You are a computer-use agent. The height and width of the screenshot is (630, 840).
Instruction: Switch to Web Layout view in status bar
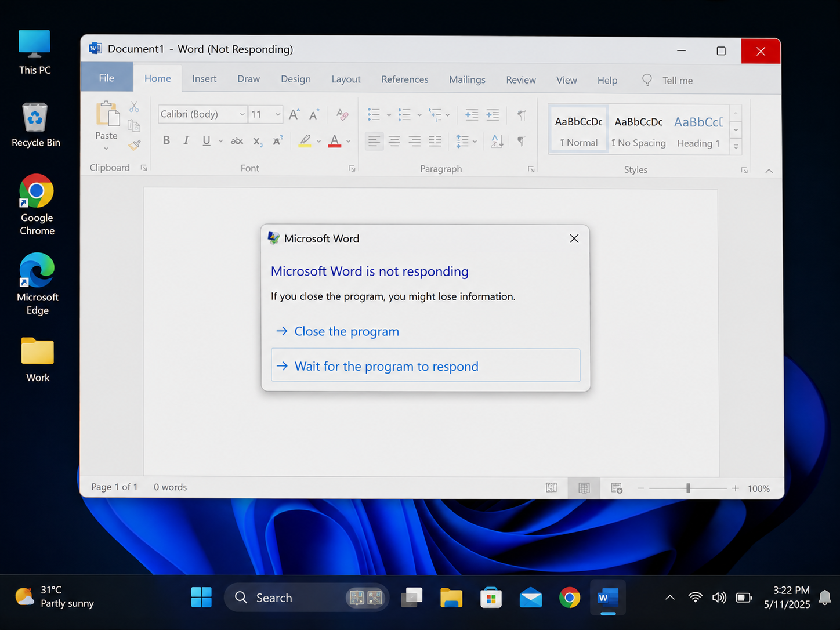pyautogui.click(x=617, y=488)
